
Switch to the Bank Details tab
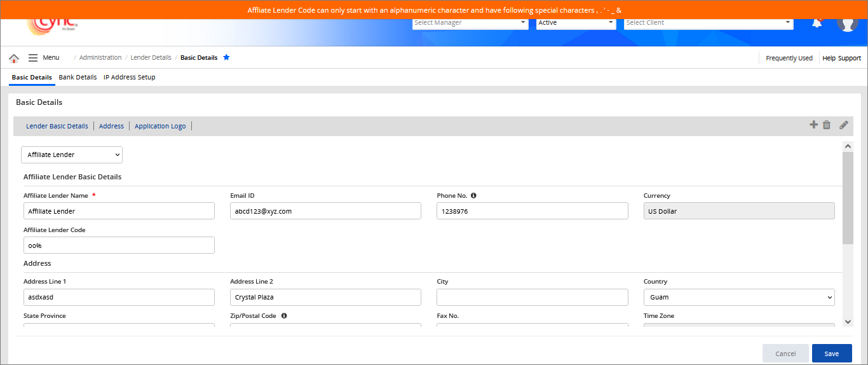pos(78,78)
